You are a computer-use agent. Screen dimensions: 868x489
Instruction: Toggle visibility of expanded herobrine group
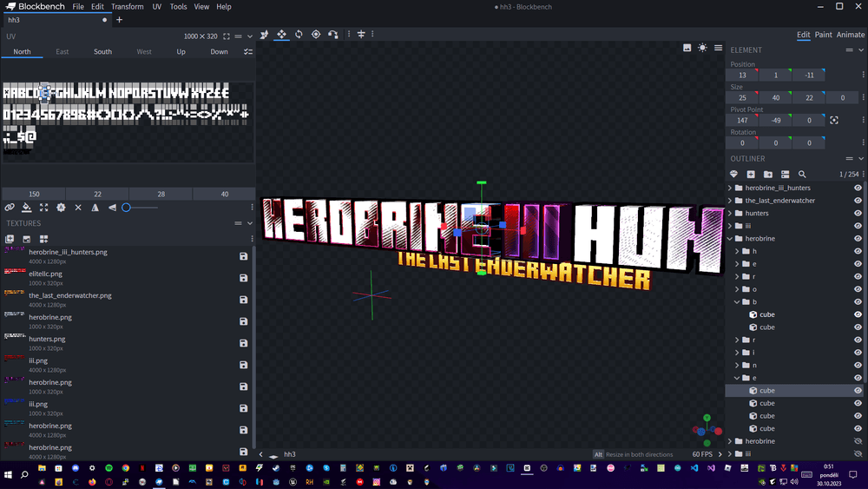tap(858, 239)
